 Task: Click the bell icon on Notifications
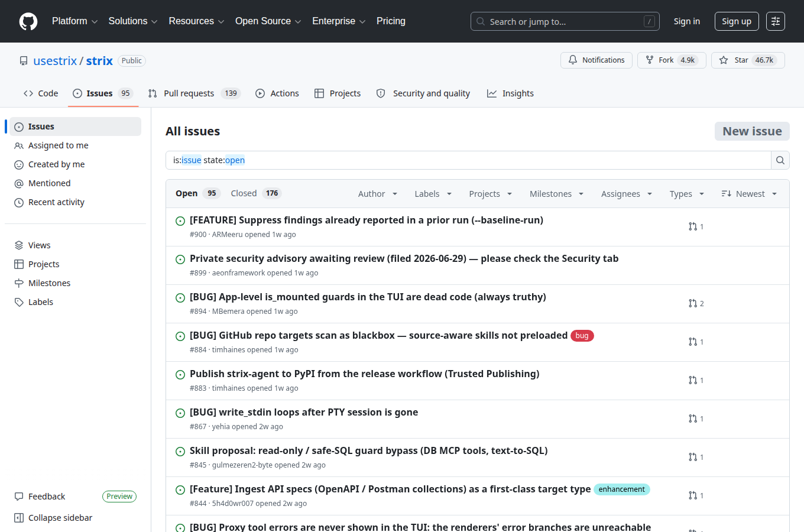[573, 60]
